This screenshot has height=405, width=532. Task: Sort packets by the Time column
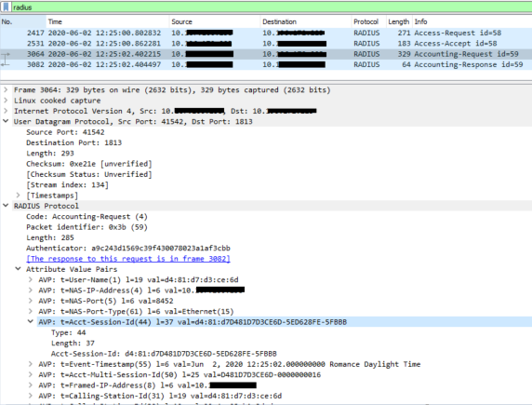pyautogui.click(x=107, y=21)
